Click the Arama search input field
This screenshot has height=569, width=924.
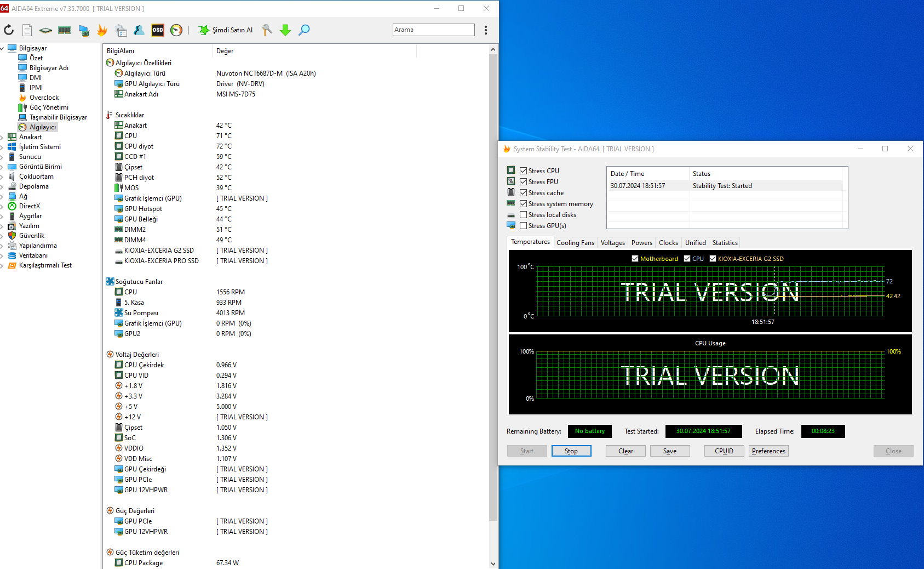pos(433,30)
